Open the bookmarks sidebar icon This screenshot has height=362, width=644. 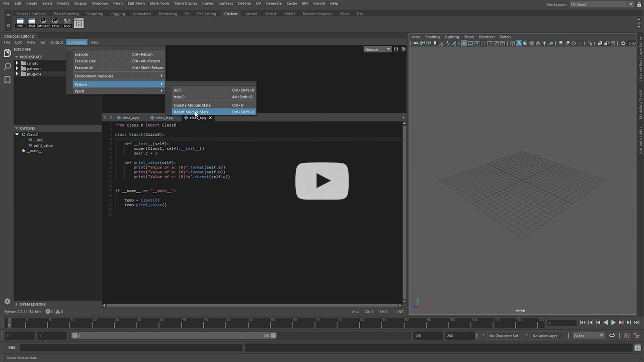(7, 80)
